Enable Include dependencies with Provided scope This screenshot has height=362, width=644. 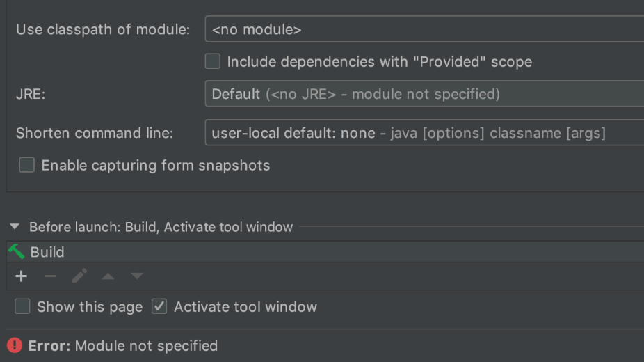(213, 61)
